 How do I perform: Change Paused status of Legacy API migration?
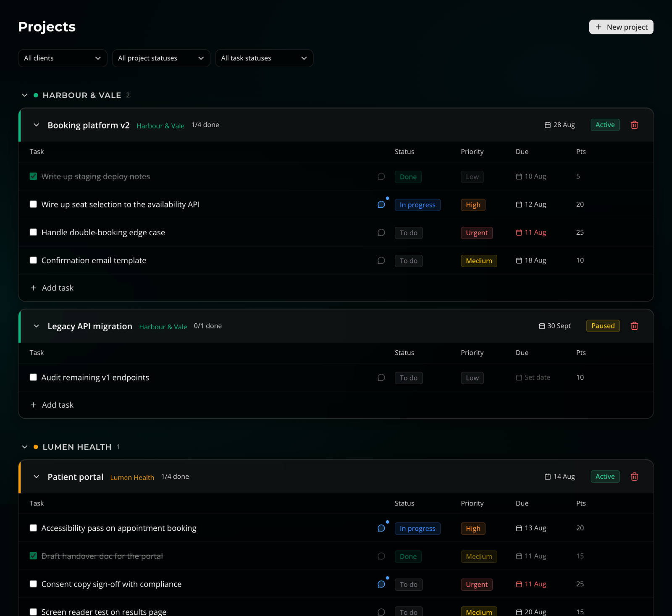[x=603, y=326]
